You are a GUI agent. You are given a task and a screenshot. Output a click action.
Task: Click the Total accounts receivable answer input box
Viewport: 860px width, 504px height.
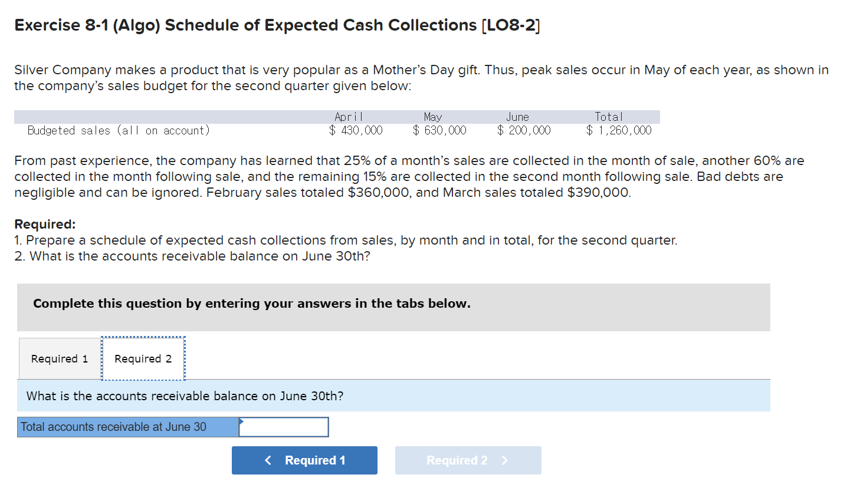pyautogui.click(x=283, y=427)
